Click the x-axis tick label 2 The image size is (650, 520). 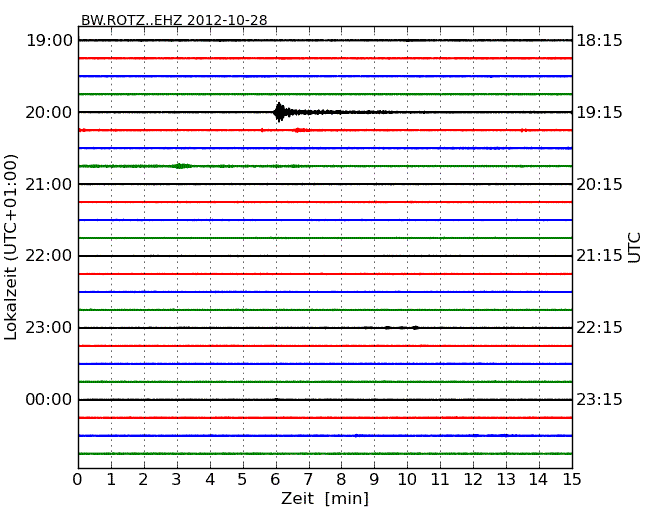coord(143,479)
